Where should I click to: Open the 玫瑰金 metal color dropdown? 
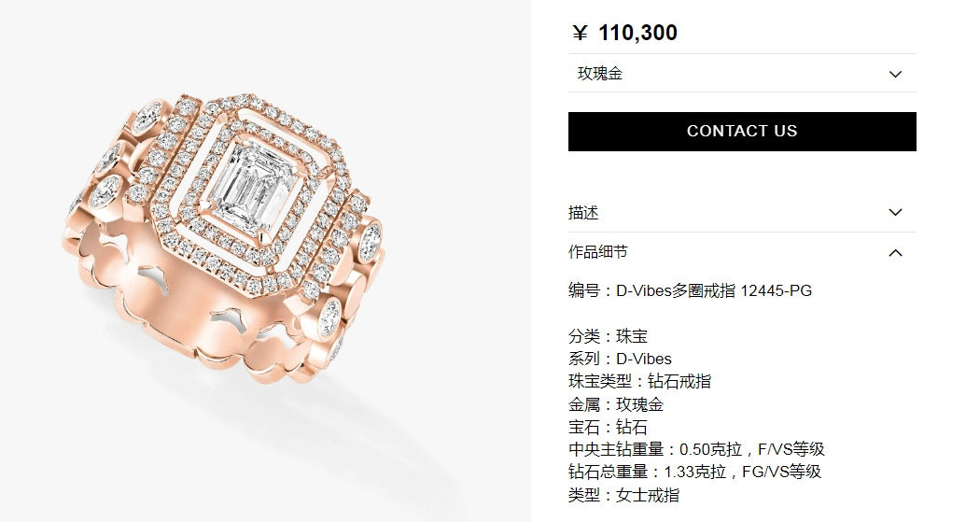[x=742, y=74]
